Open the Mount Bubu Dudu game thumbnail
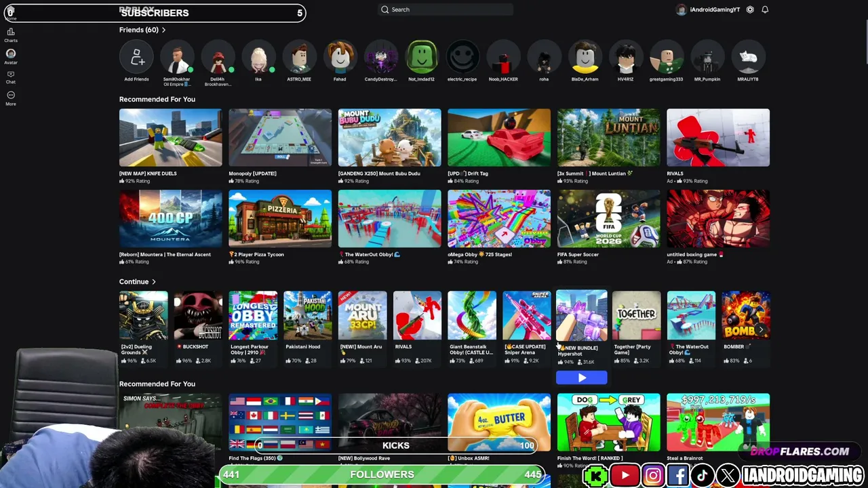 point(389,138)
